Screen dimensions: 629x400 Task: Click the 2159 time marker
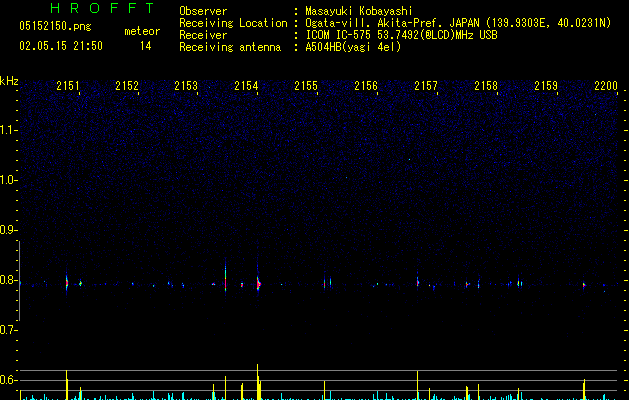546,85
